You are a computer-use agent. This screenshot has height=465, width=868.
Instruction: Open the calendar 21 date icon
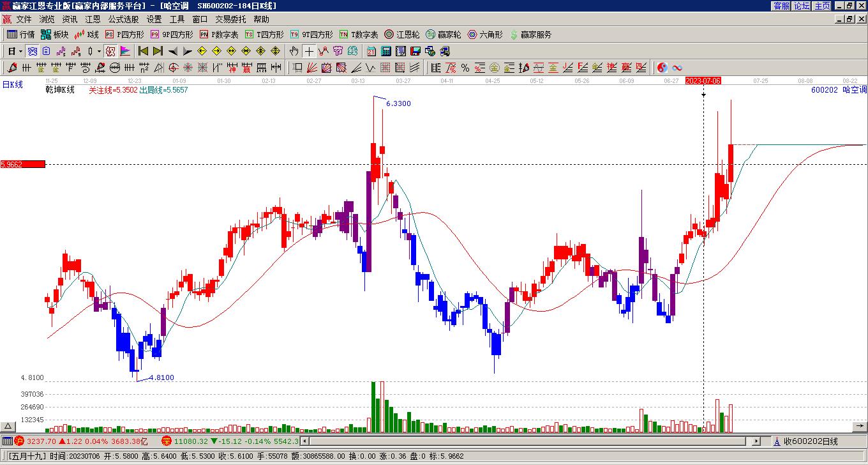pyautogui.click(x=371, y=51)
